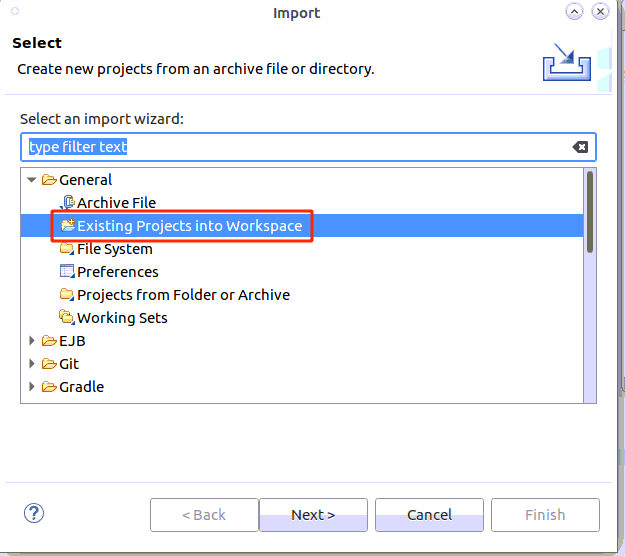Expand the Gradle category
This screenshot has height=556, width=625.
[32, 387]
